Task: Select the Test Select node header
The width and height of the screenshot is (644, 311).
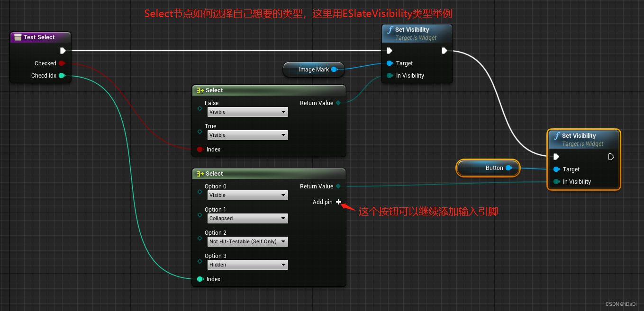Action: point(40,37)
